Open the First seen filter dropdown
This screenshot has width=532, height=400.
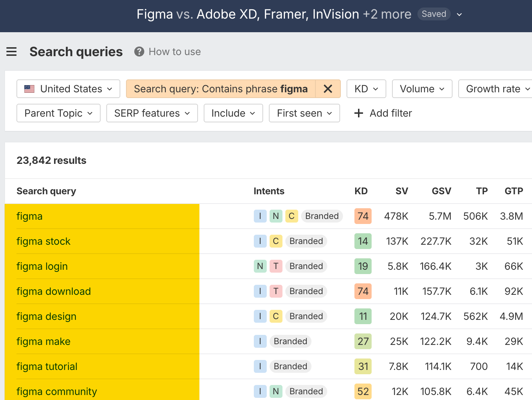(x=304, y=113)
